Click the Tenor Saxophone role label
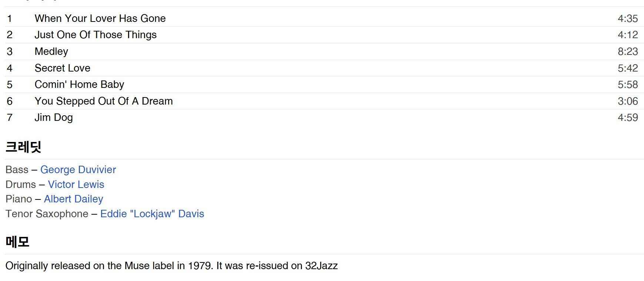This screenshot has height=281, width=644. (47, 214)
